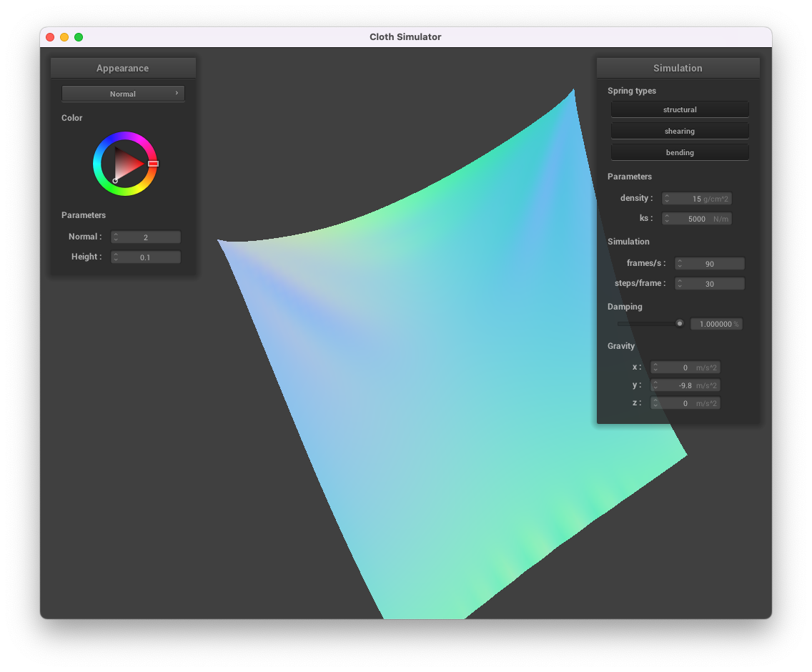
Task: Open the Normal shader dropdown
Action: click(123, 94)
